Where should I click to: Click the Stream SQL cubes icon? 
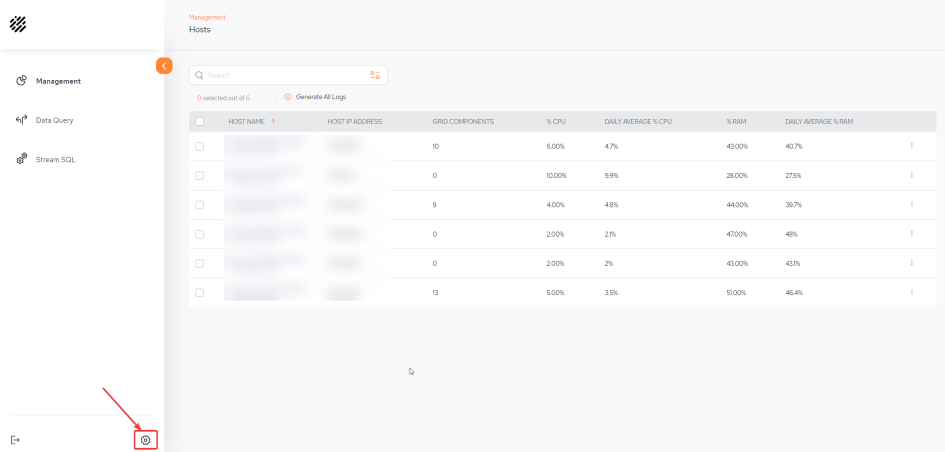21,159
